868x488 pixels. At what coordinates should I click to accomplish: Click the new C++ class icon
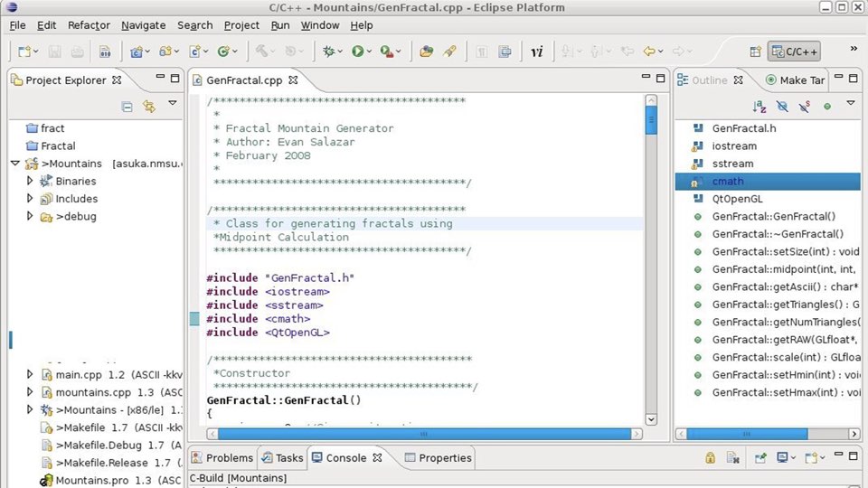tap(223, 52)
